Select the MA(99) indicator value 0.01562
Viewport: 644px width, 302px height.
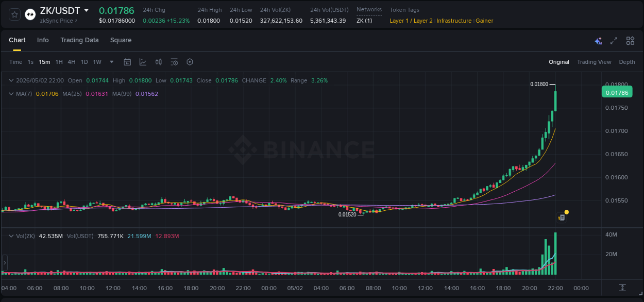pos(147,94)
